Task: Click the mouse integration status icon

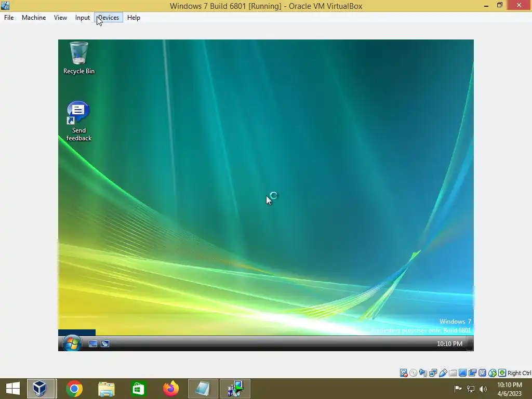Action: click(x=493, y=373)
